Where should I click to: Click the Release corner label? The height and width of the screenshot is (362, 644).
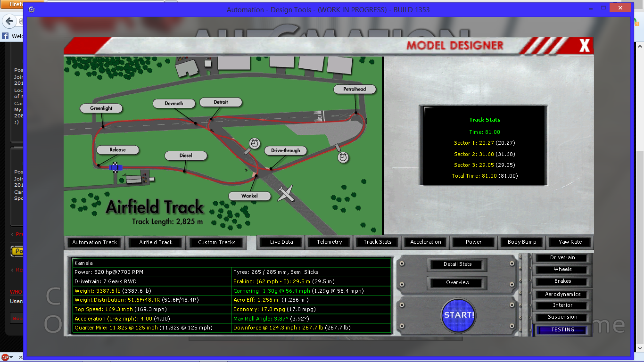tap(117, 150)
